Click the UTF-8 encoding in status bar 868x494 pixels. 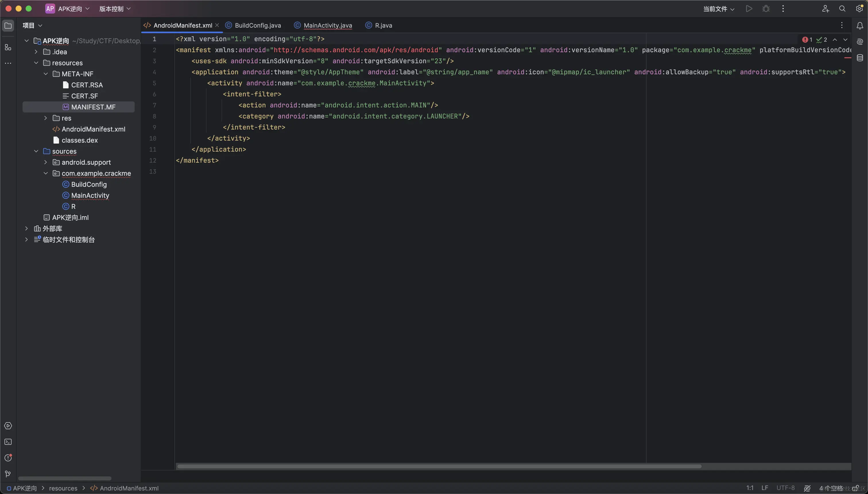click(x=785, y=488)
